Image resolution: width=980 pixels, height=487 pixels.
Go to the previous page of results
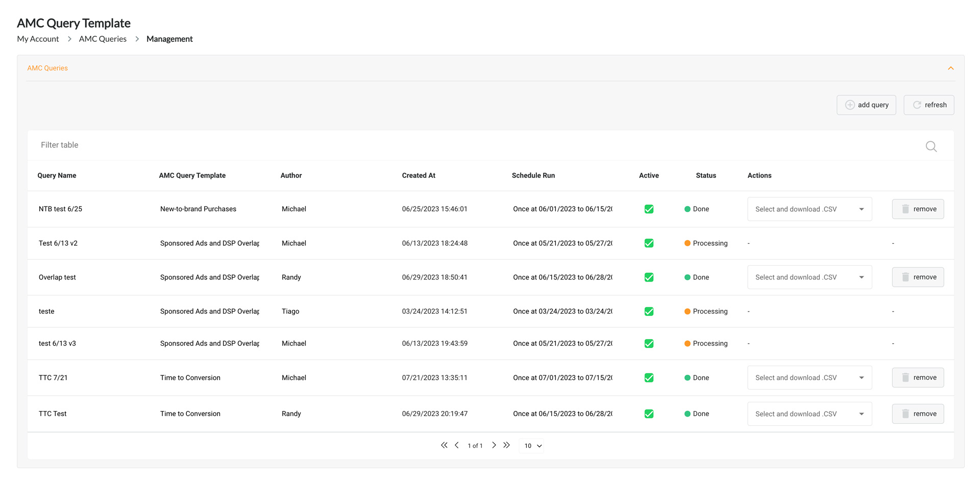[x=457, y=445]
